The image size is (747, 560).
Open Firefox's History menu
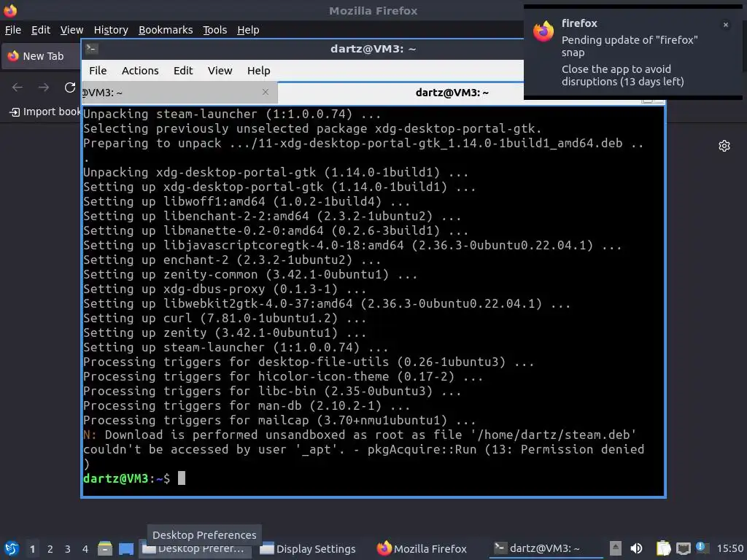point(111,30)
